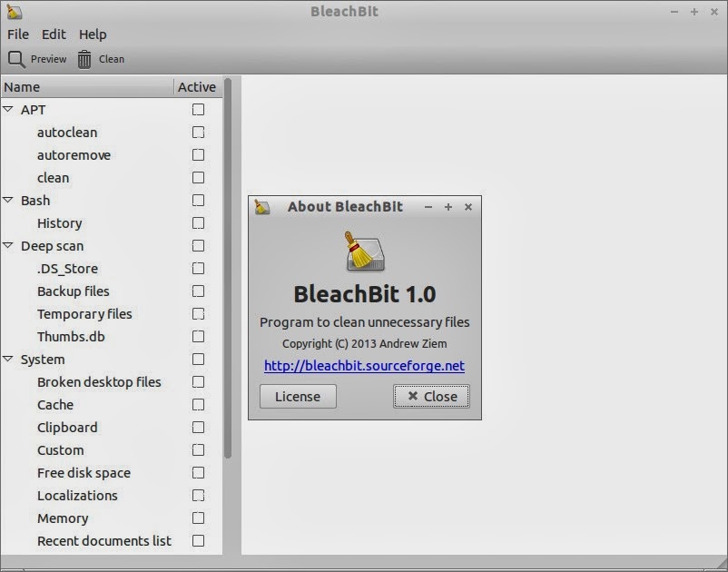Check the Clipboard checkbox under System
Image resolution: width=728 pixels, height=572 pixels.
click(x=196, y=428)
